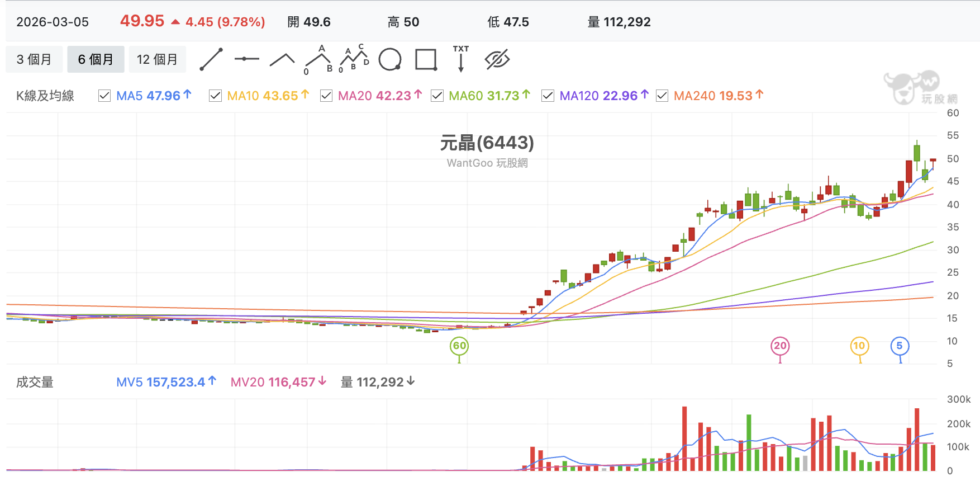This screenshot has height=481, width=980.
Task: Uncheck the MA240 moving average checkbox
Action: [x=662, y=96]
